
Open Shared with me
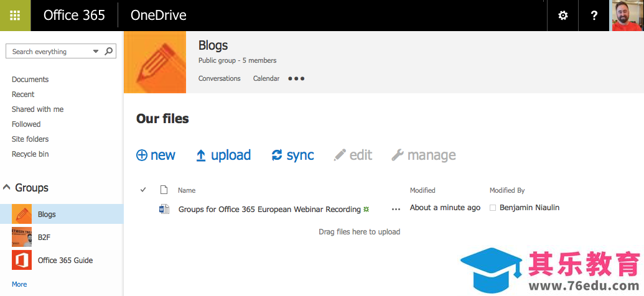point(37,109)
